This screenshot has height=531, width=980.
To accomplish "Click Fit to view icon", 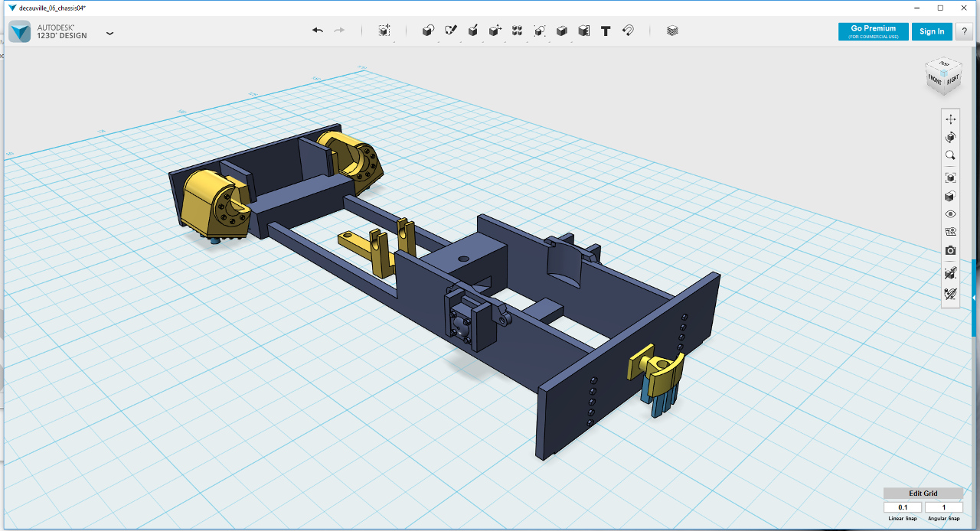I will coord(951,178).
